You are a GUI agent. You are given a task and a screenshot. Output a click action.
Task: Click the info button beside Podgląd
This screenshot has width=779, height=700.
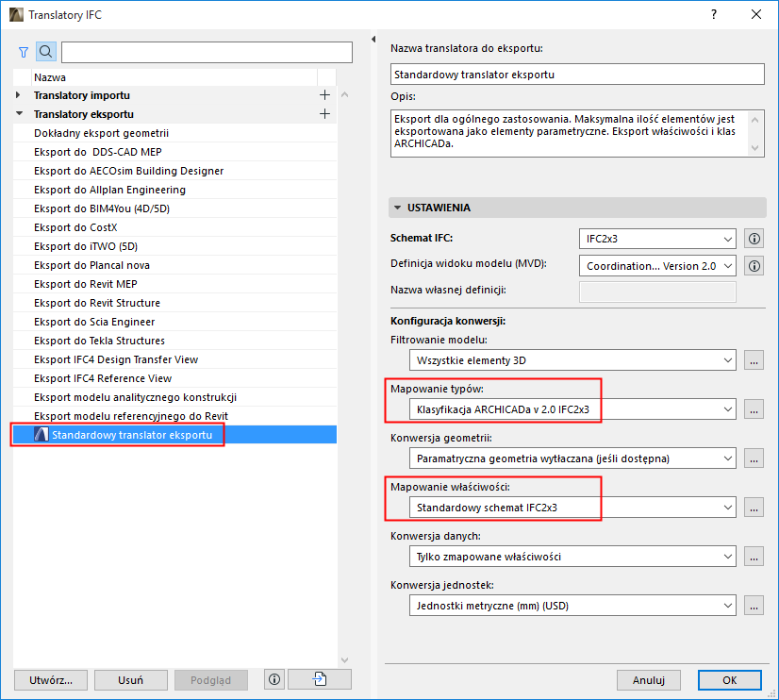tap(274, 679)
